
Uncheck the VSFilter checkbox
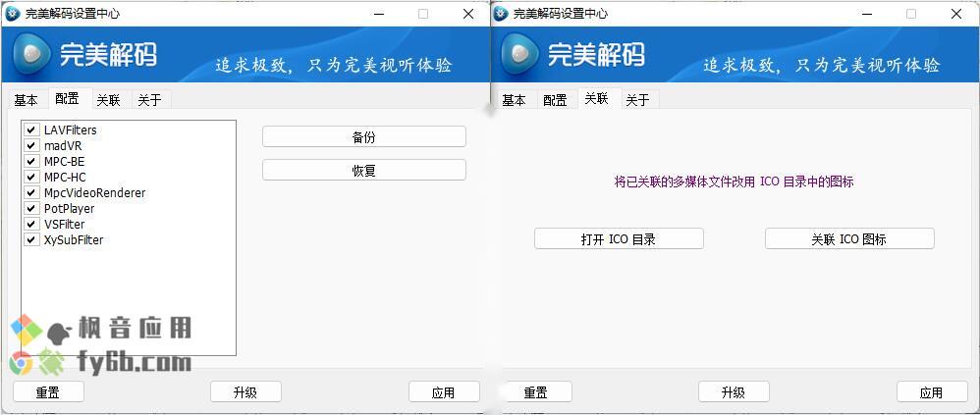31,224
